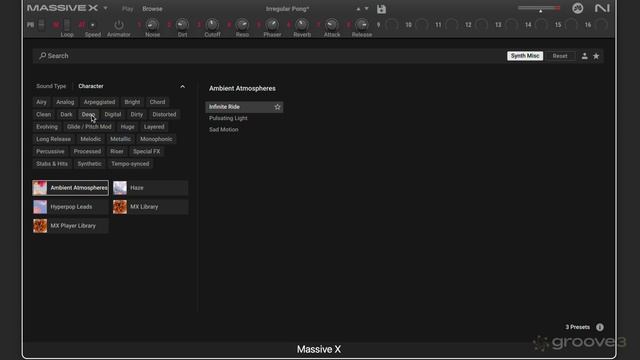The height and width of the screenshot is (360, 640).
Task: Toggle the Special FX tag
Action: pos(147,151)
